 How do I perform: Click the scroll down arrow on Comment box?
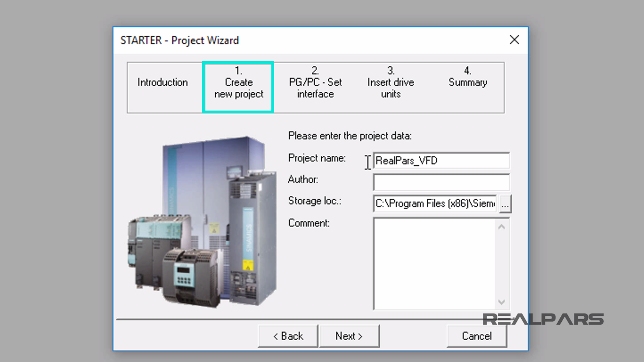(x=501, y=302)
